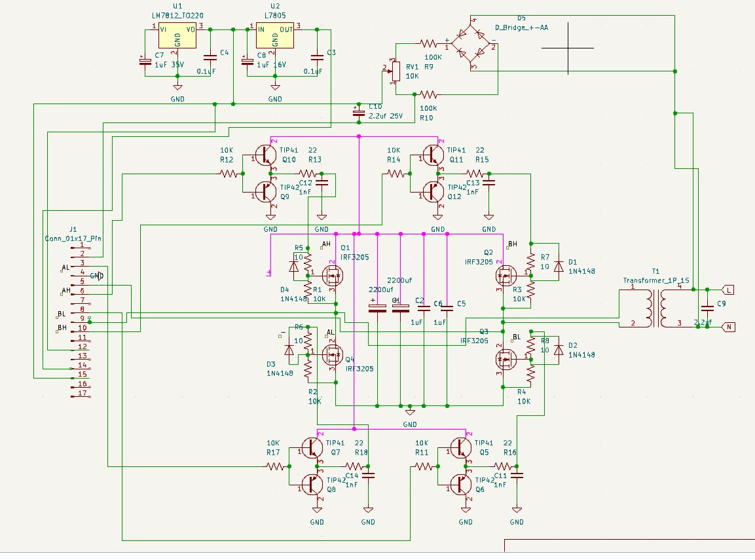Select the C7 polarized capacitor symbol
Viewport: 755px width, 560px height.
(x=145, y=62)
